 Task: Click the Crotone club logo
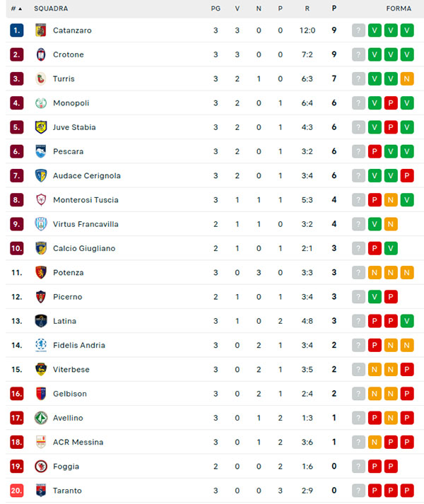[x=40, y=54]
